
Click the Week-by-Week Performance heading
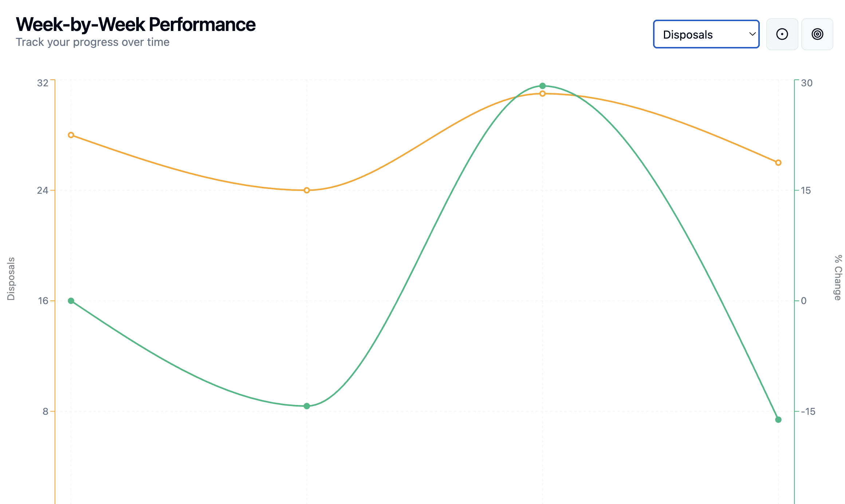[x=135, y=24]
